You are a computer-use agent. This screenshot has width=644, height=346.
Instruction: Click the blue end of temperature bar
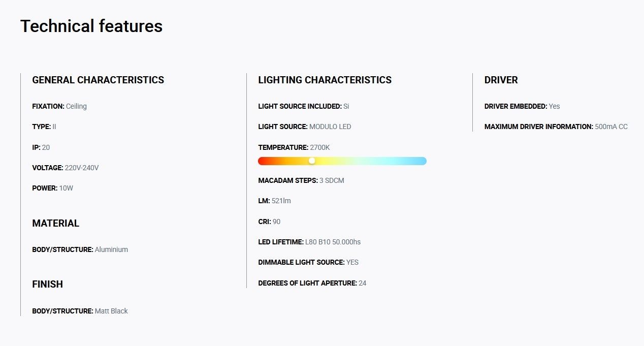pyautogui.click(x=422, y=161)
